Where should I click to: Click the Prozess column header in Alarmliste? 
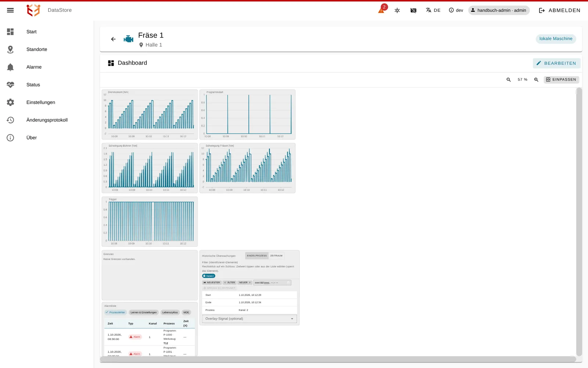[169, 324]
